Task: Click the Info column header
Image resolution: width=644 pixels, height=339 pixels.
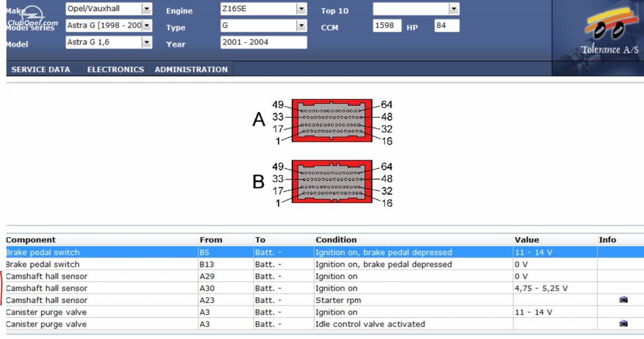Action: 607,240
